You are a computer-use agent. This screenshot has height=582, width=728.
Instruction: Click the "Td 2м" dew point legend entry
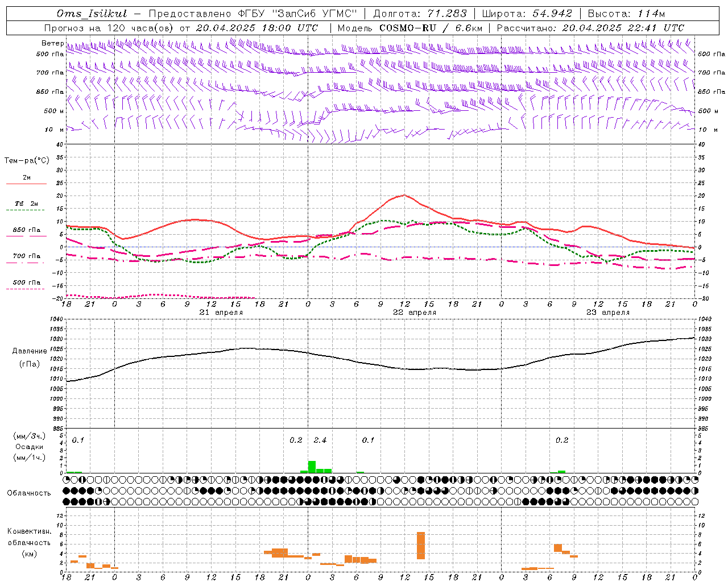27,203
